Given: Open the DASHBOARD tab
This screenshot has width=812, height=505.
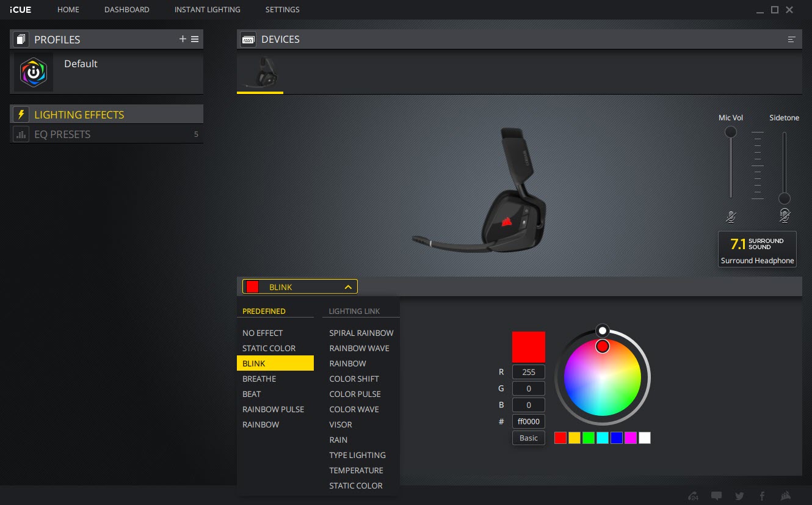Looking at the screenshot, I should point(127,10).
